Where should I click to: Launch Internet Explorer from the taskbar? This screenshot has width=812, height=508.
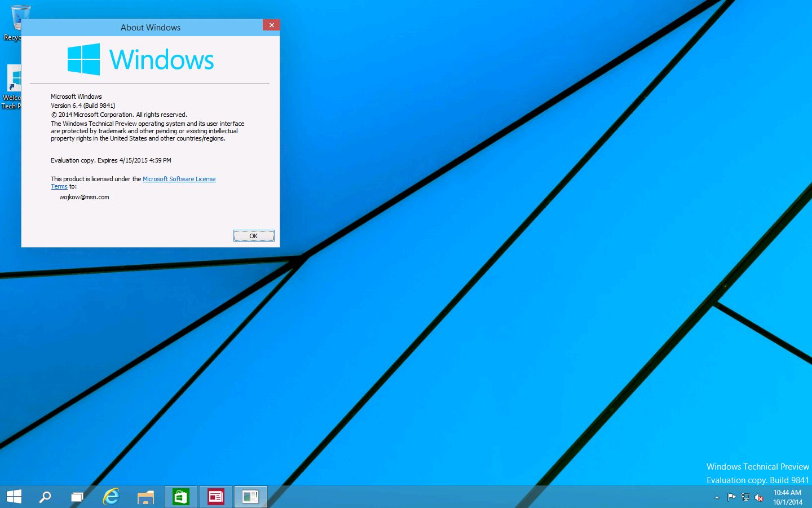[111, 497]
